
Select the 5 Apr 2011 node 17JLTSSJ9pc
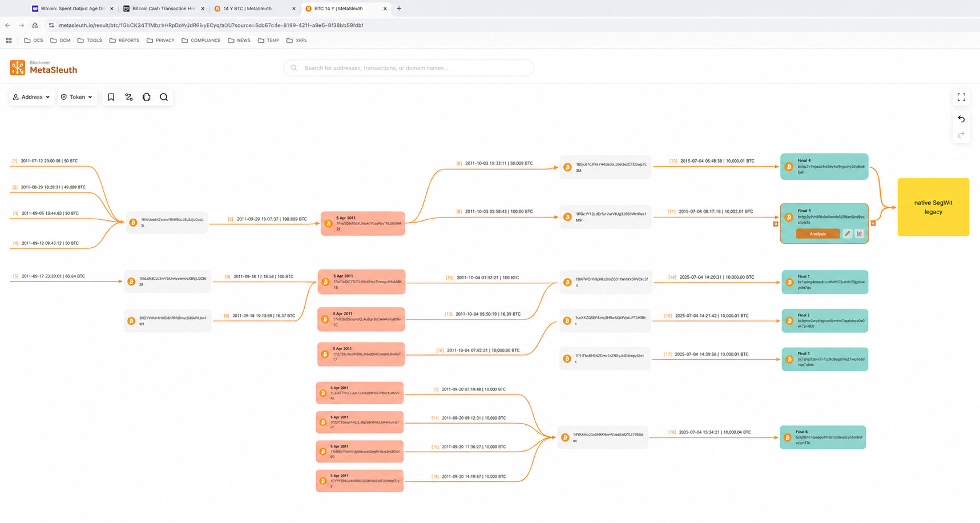pos(361,354)
